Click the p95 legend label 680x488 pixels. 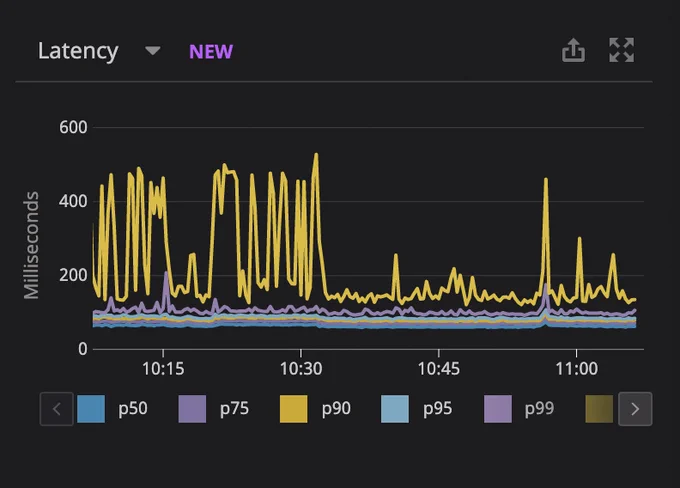(438, 409)
